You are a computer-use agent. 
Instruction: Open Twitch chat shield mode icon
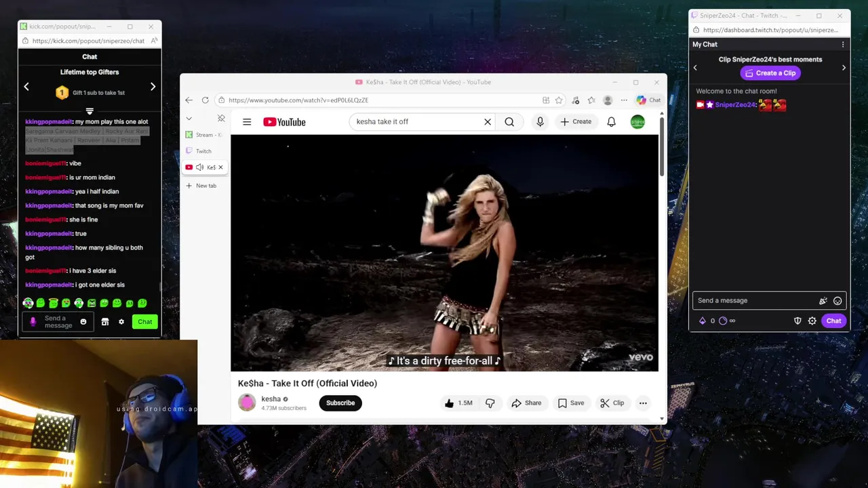point(797,321)
